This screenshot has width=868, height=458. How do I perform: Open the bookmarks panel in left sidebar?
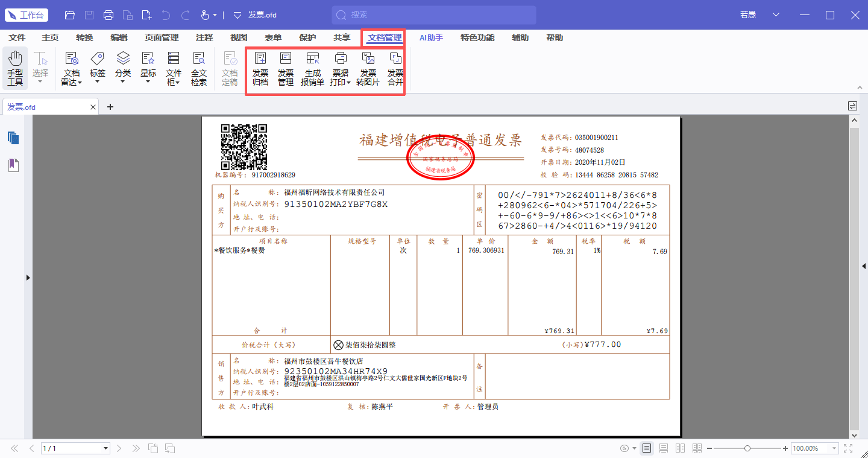click(x=13, y=165)
